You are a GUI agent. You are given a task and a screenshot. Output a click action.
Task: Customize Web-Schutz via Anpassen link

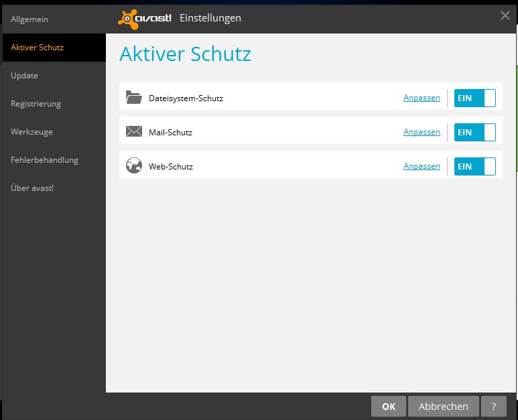[x=422, y=165]
